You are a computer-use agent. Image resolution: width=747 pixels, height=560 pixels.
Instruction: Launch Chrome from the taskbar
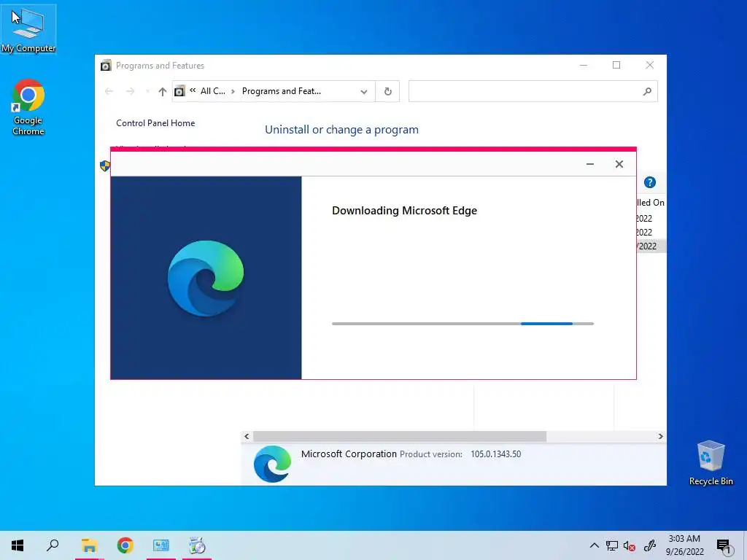tap(125, 545)
